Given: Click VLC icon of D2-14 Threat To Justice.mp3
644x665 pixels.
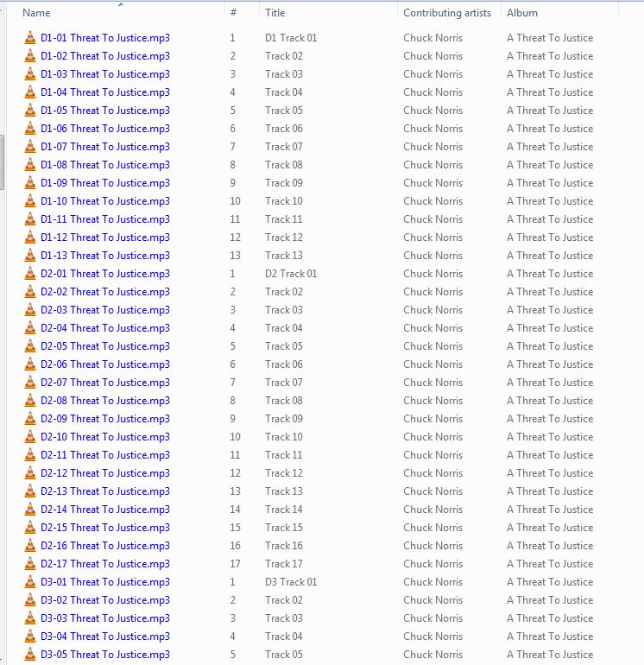Looking at the screenshot, I should coord(30,510).
